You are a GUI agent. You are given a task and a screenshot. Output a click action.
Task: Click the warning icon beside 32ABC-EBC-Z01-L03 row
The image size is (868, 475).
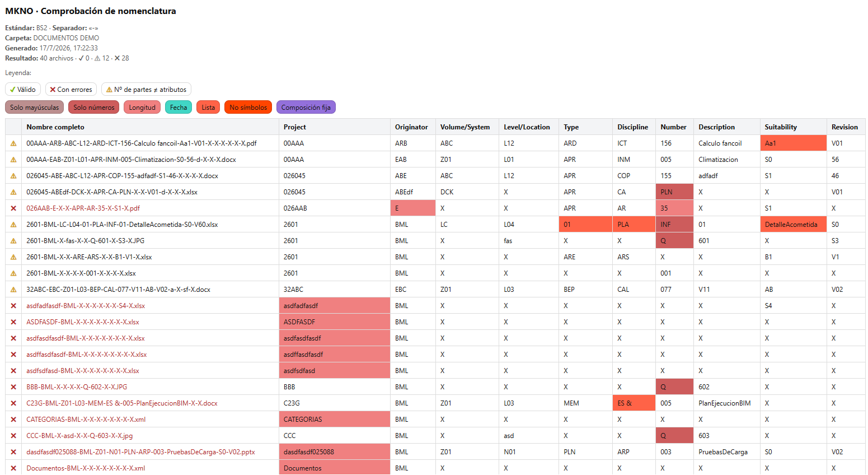click(x=13, y=290)
